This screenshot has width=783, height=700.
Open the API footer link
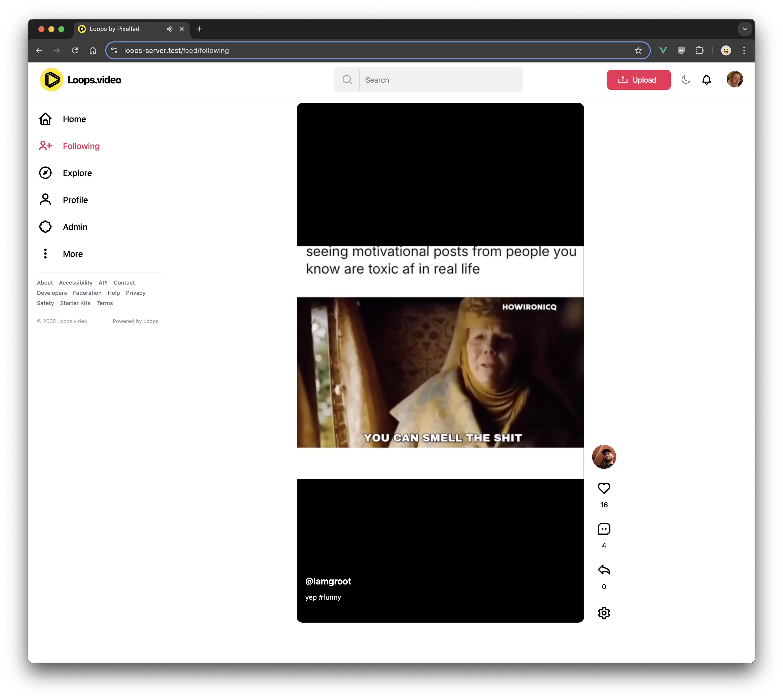click(103, 283)
